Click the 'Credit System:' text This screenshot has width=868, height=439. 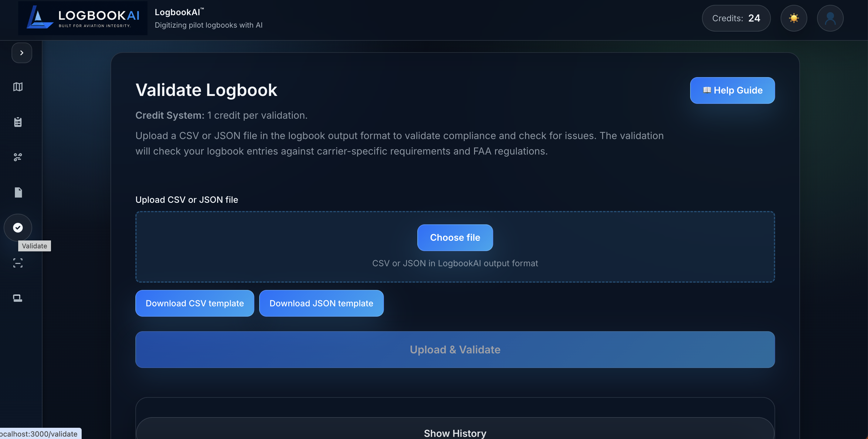[x=170, y=115]
